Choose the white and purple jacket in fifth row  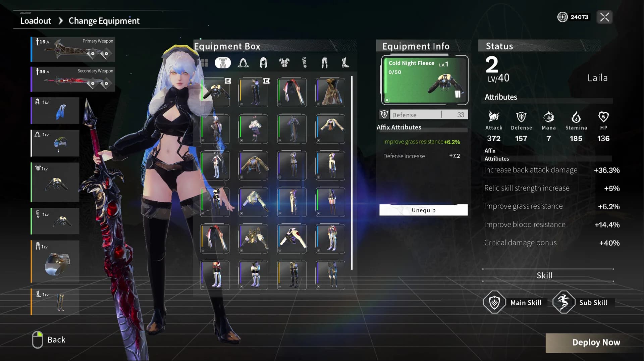(292, 239)
